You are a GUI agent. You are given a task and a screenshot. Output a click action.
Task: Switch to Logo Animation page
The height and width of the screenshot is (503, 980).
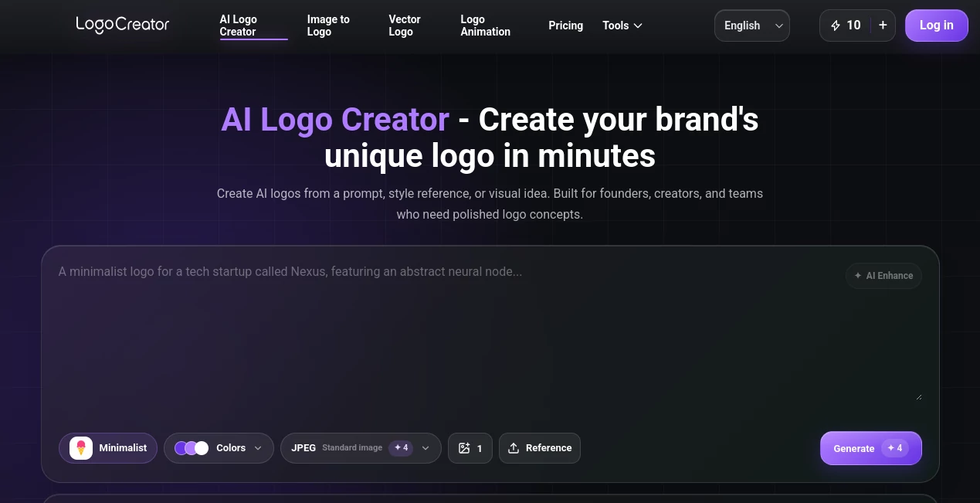[485, 25]
